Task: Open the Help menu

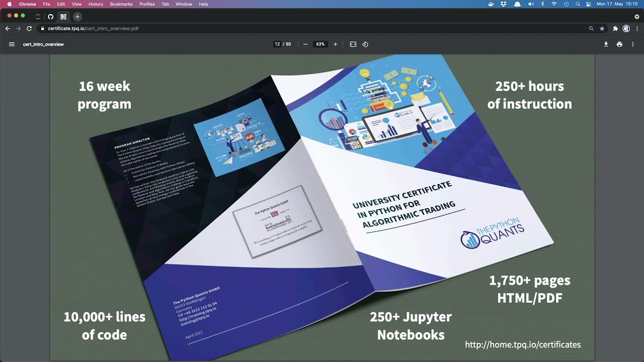Action: 203,4
